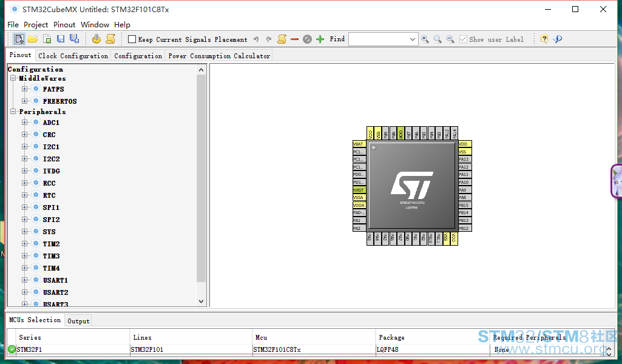Switch to the Configuration tab

[138, 56]
